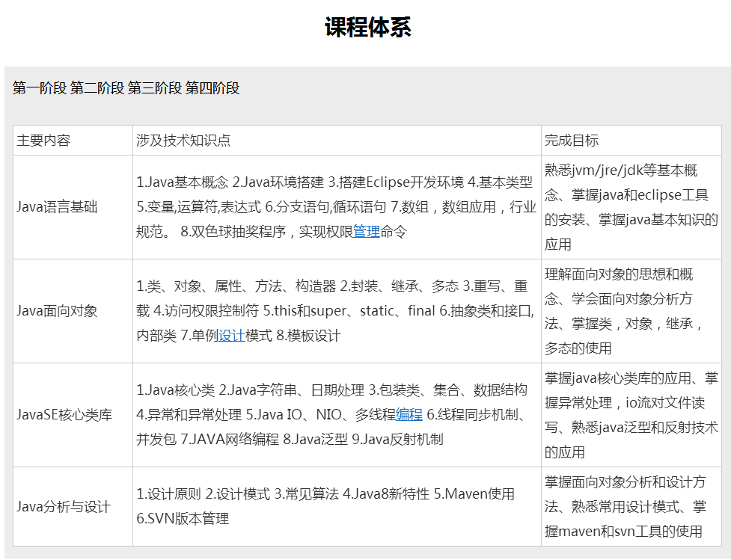
Task: Click the 掌握java核心类库的应用 goal cell
Action: point(631,415)
